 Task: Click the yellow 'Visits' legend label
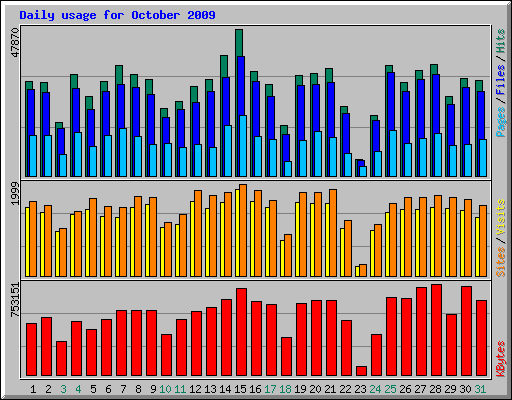click(501, 218)
